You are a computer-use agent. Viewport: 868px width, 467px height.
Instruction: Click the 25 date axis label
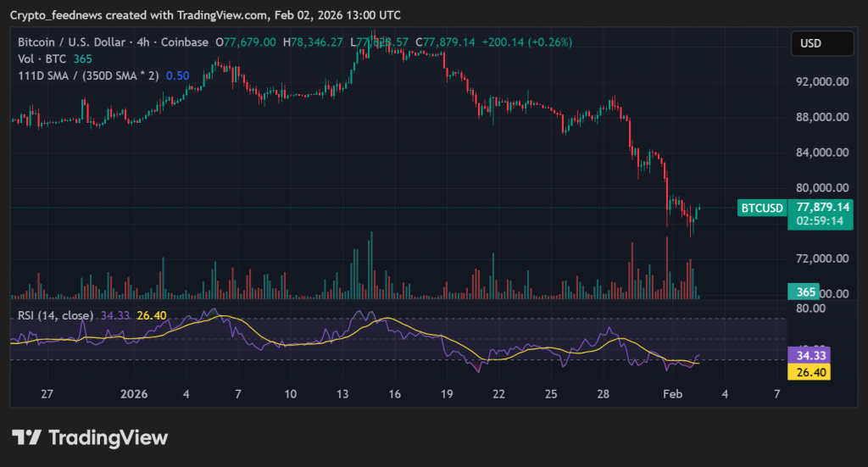click(x=551, y=394)
